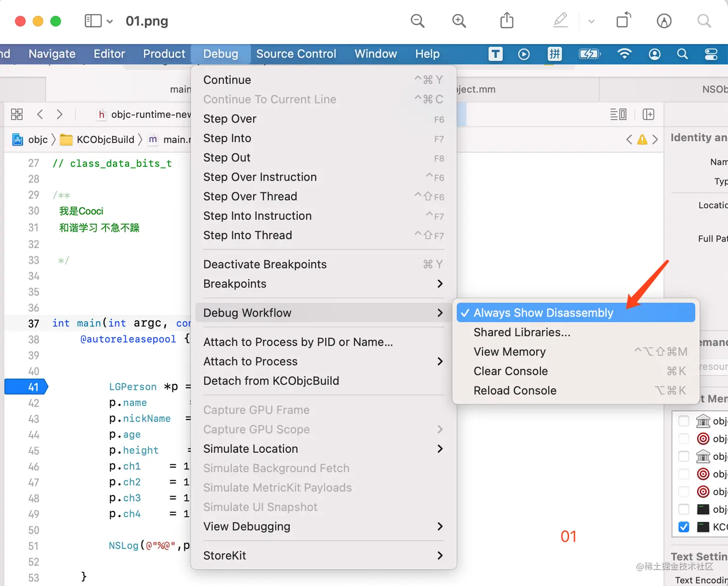Open Spotlight search in the menu bar

tap(682, 54)
